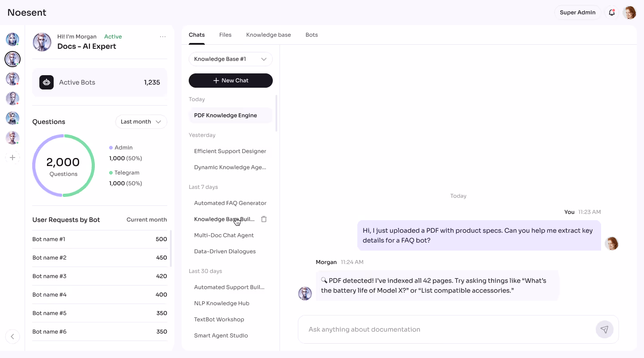
Task: Switch to the Files tab
Action: 225,34
